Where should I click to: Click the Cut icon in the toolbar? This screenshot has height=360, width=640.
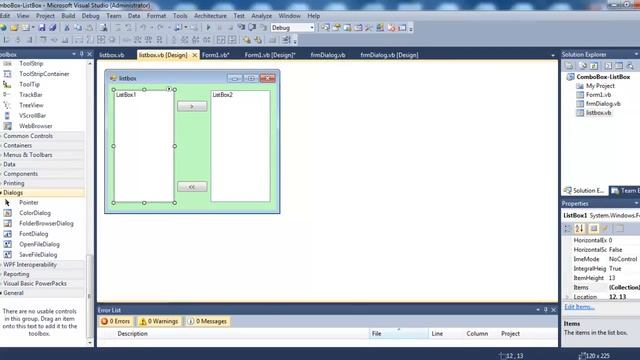[67, 28]
